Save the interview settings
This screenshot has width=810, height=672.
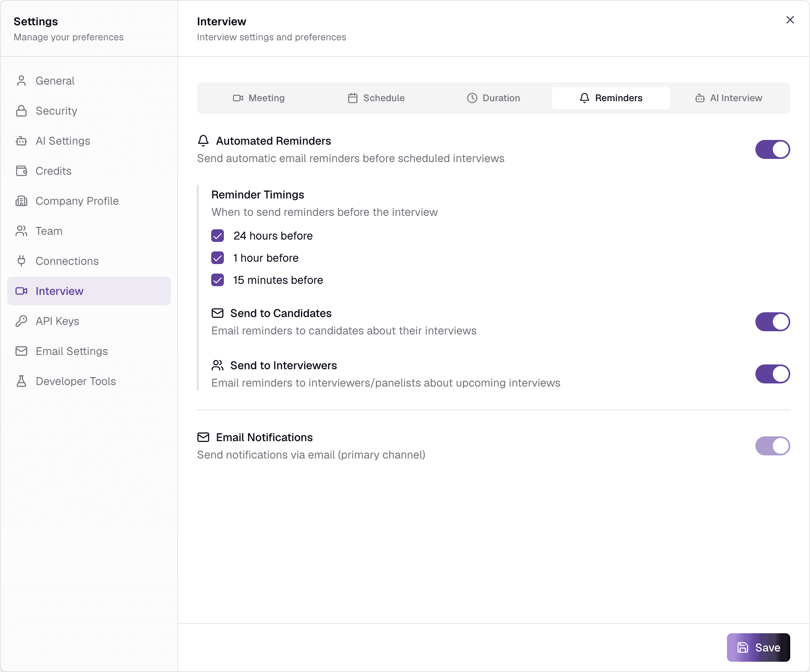click(x=758, y=647)
